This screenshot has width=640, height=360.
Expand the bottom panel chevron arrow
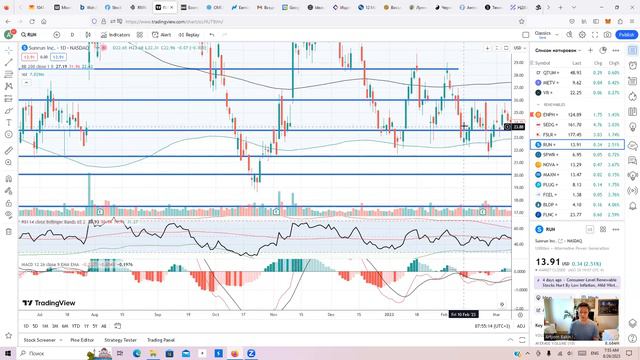click(x=510, y=340)
